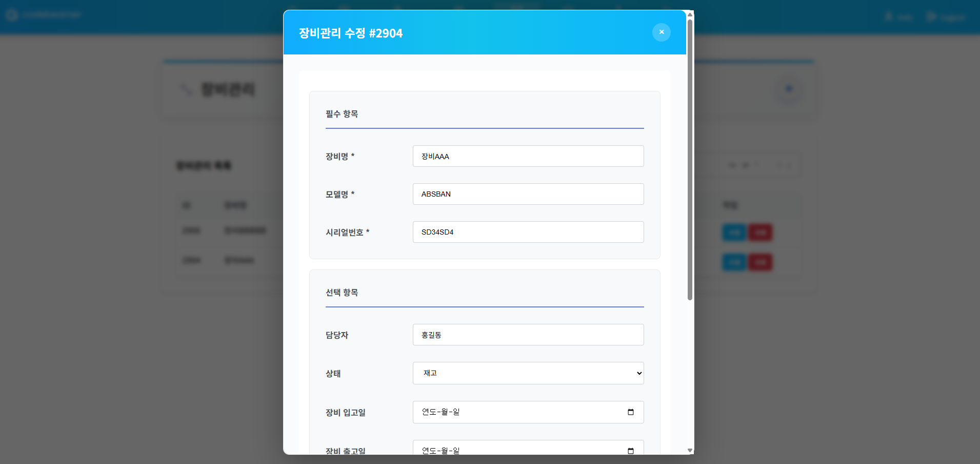Edit the 장비명 field containing 장비AAA

[528, 156]
